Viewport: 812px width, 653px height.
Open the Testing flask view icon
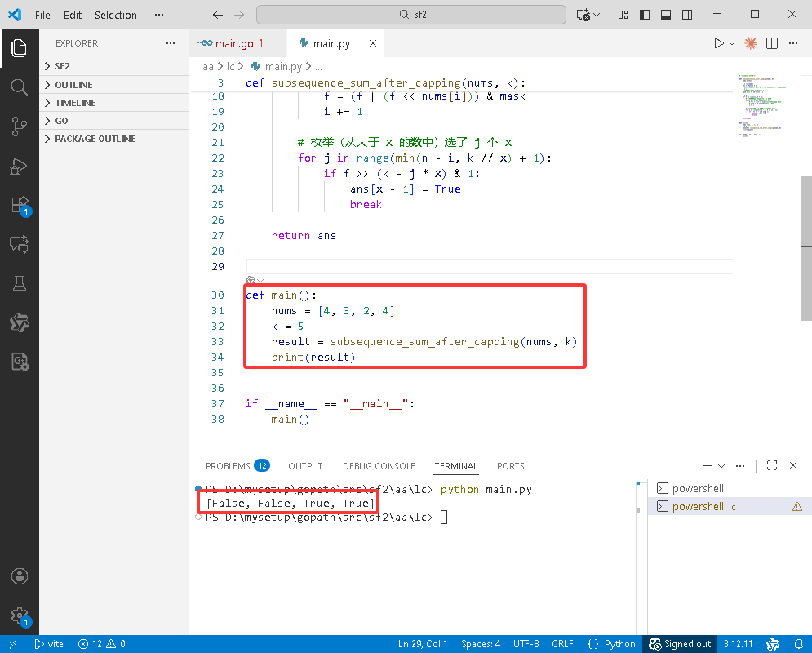point(19,283)
